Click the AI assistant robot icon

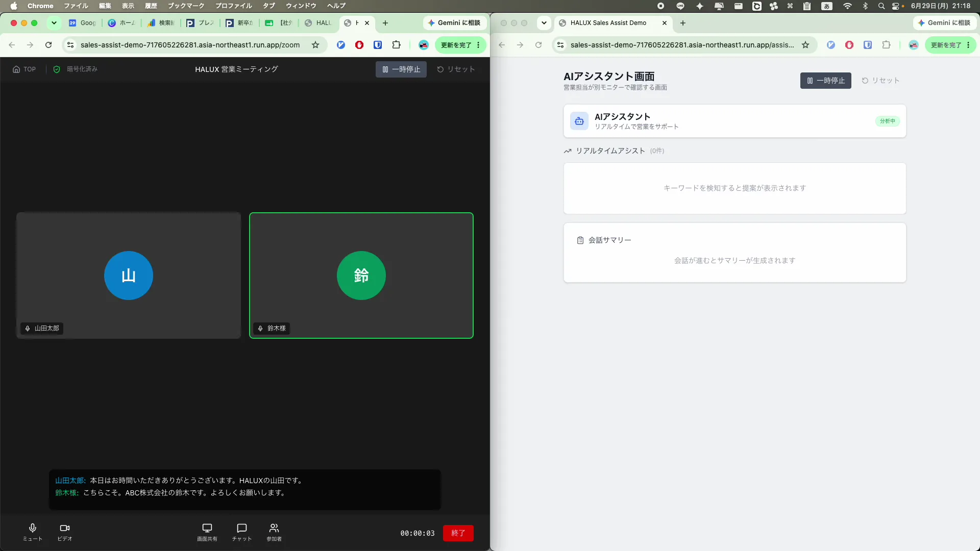tap(579, 121)
